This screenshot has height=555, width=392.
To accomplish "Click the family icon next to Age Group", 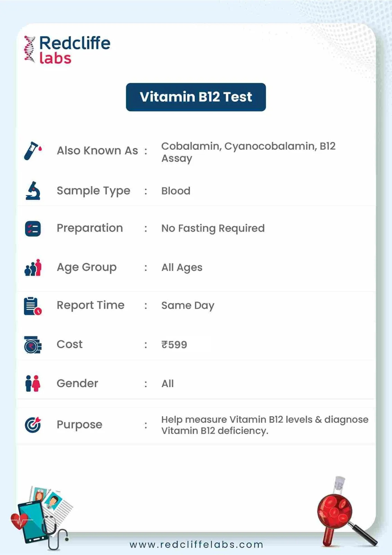I will 33,267.
